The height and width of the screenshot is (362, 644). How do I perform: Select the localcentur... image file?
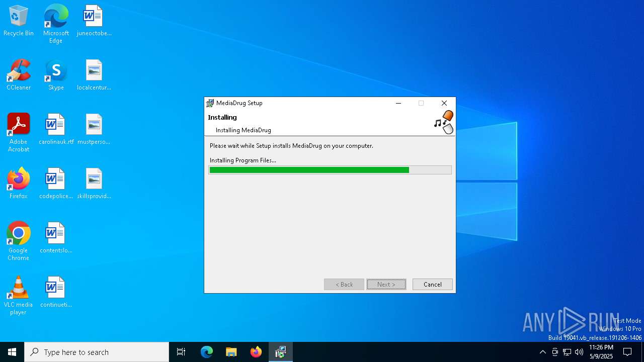point(94,75)
